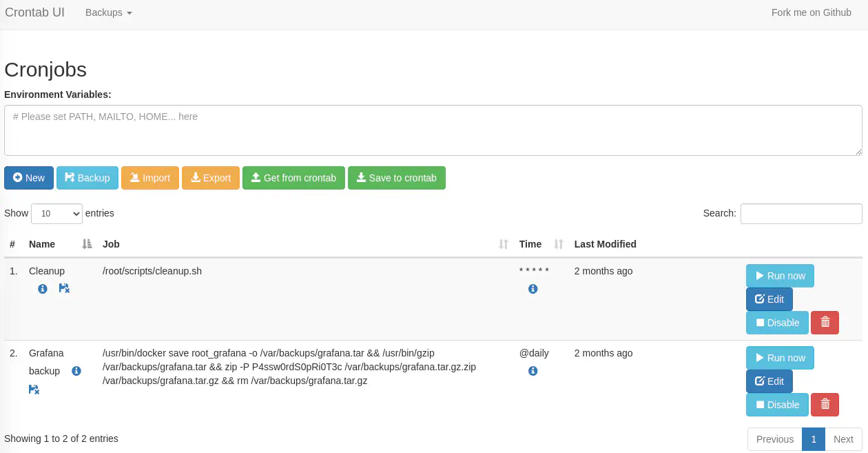Open the Backups dropdown menu

coord(108,12)
